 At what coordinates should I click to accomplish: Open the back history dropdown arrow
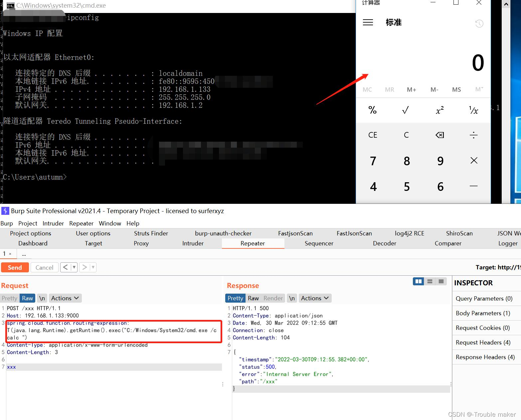[x=74, y=267]
